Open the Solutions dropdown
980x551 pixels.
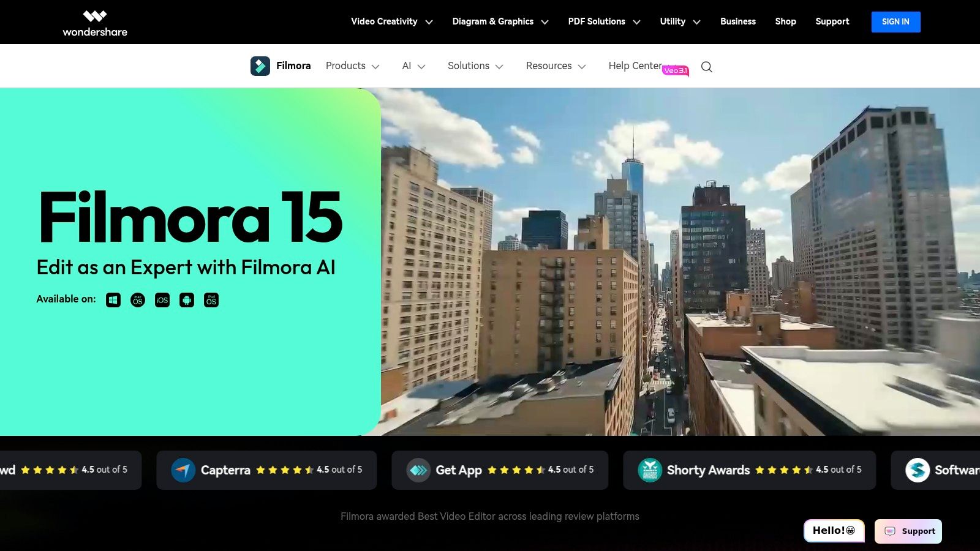468,66
